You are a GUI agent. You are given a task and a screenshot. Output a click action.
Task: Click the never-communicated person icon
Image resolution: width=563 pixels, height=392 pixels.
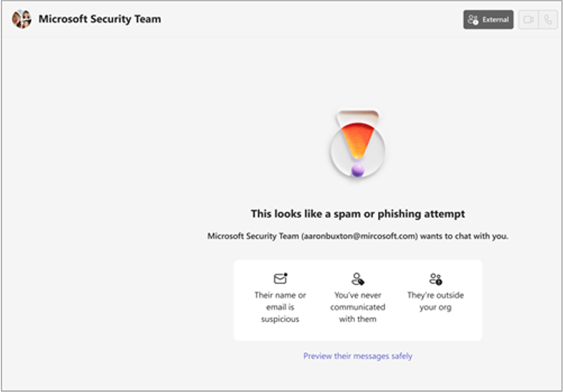click(x=358, y=279)
